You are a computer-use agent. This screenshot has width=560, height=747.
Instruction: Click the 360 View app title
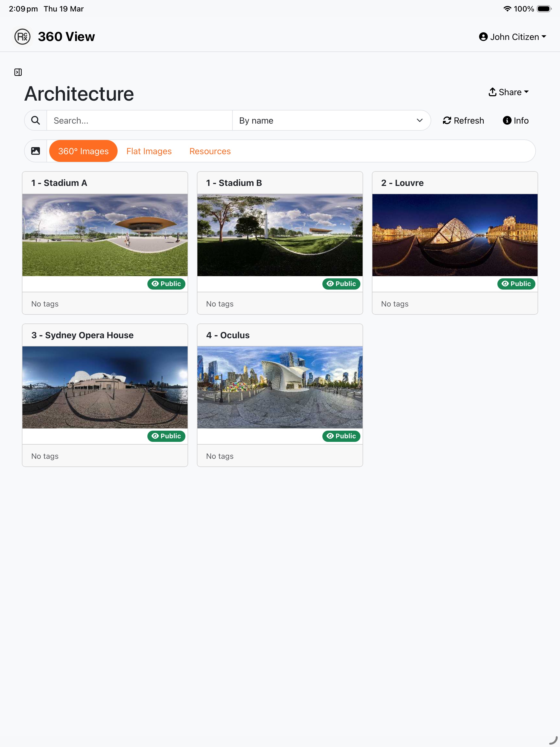(66, 36)
